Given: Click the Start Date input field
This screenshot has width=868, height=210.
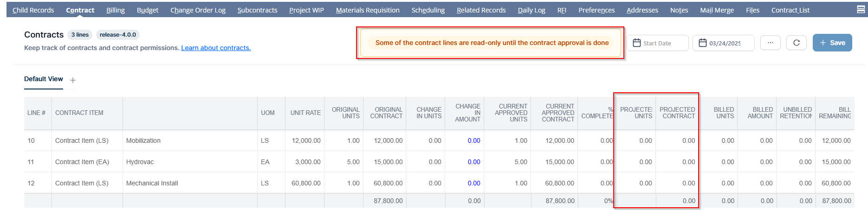Looking at the screenshot, I should pyautogui.click(x=658, y=43).
